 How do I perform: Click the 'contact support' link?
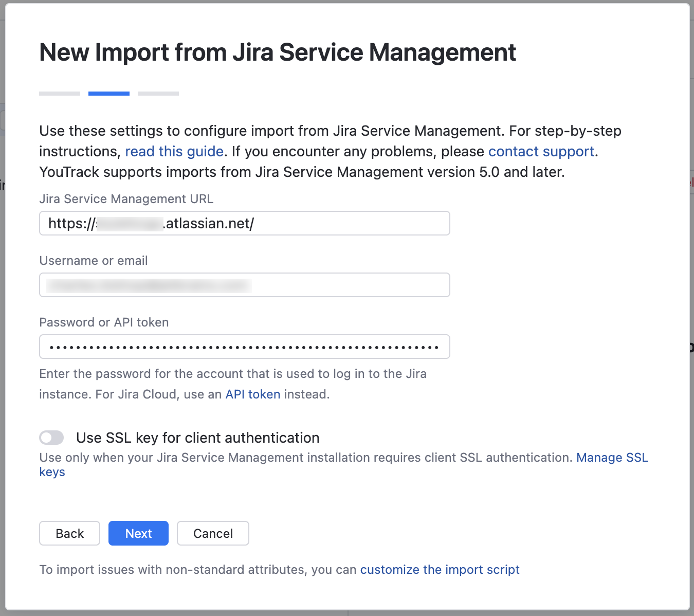[541, 151]
